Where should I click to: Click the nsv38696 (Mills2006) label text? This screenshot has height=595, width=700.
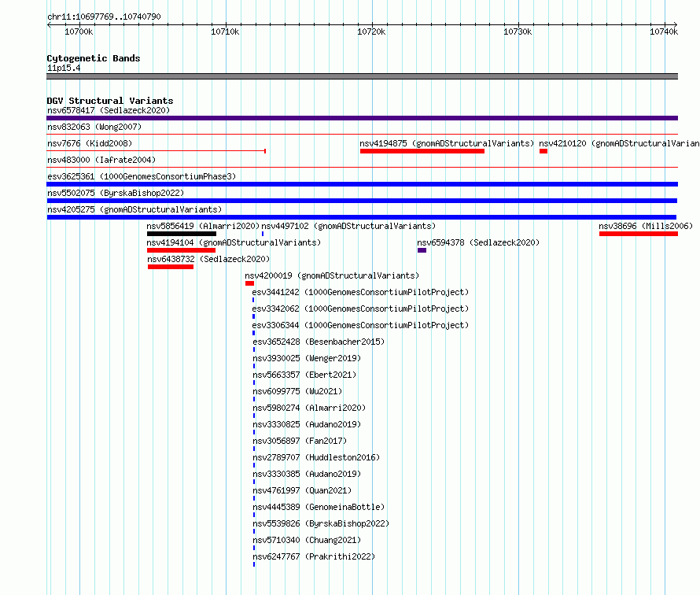pos(646,226)
